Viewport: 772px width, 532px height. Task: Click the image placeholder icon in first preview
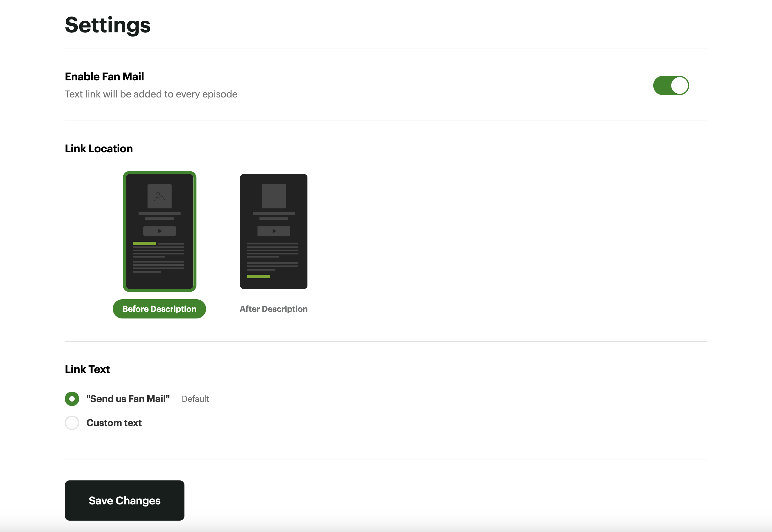click(x=159, y=196)
